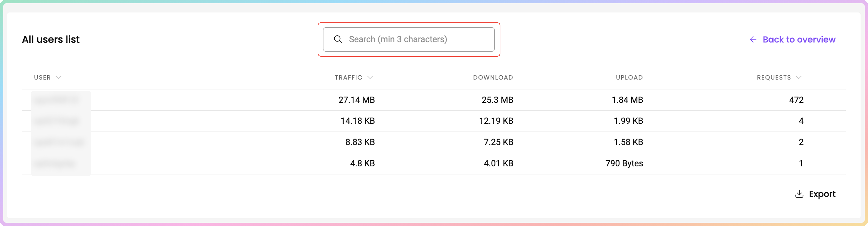Toggle sort chevron next to REQUESTS

[799, 77]
